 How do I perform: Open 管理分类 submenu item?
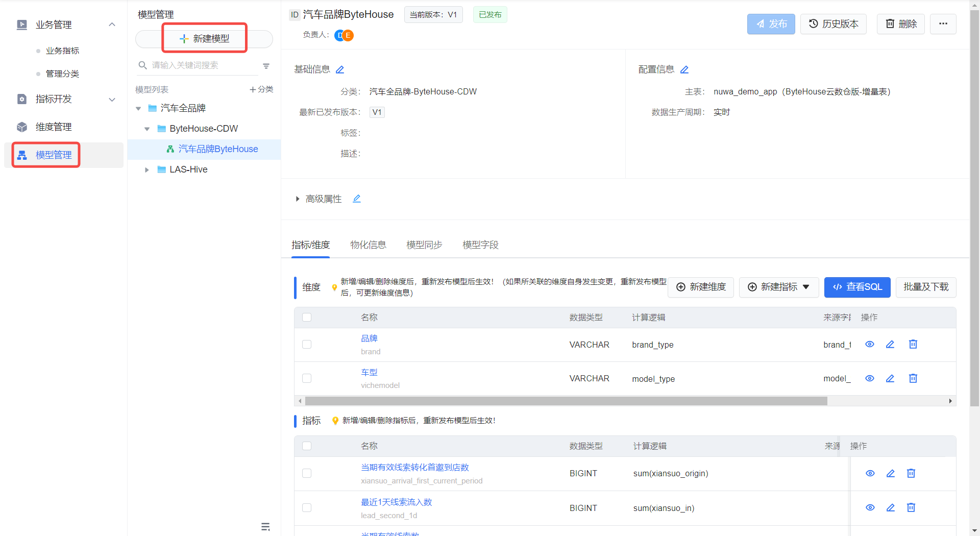62,74
